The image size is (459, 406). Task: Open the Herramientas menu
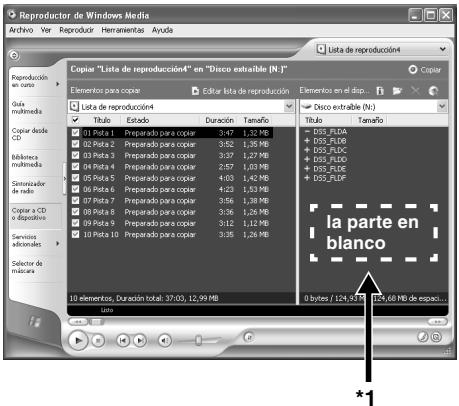point(123,30)
